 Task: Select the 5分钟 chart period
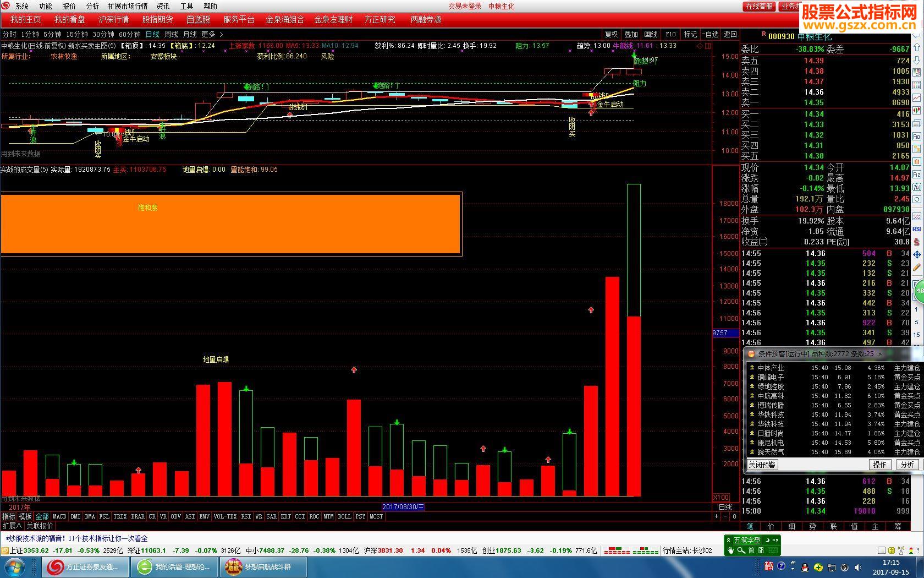point(52,34)
